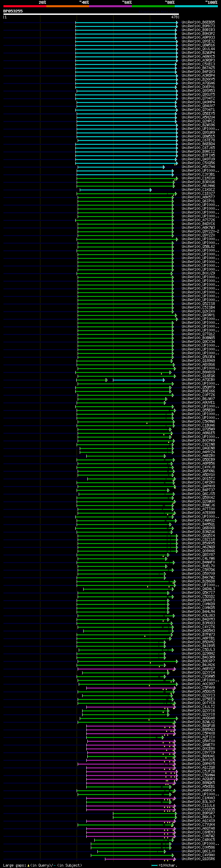Image resolution: width=221 pixels, height=868 pixels.
Task: Click the green ~80% identity legend segment
Action: pyautogui.click(x=153, y=6)
